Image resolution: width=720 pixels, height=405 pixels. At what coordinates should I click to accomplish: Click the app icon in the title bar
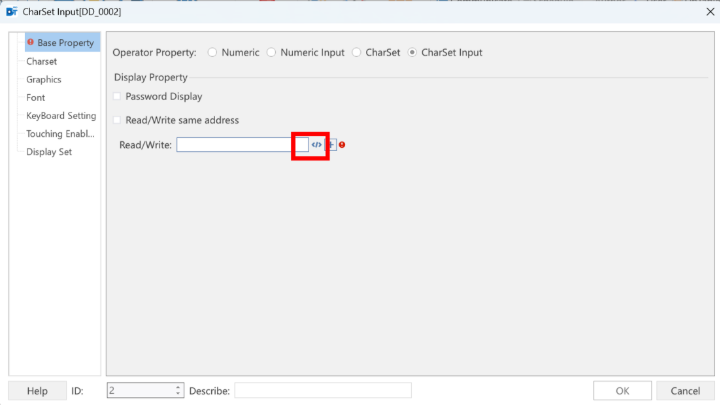coord(11,11)
